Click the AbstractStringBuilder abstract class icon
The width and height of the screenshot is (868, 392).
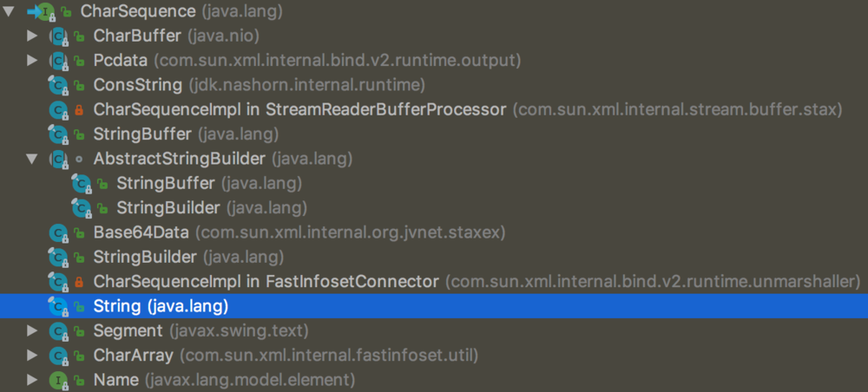pyautogui.click(x=58, y=160)
